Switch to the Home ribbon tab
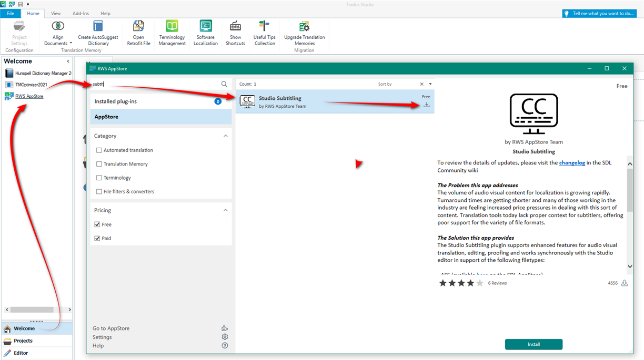644x360 pixels. coord(33,13)
